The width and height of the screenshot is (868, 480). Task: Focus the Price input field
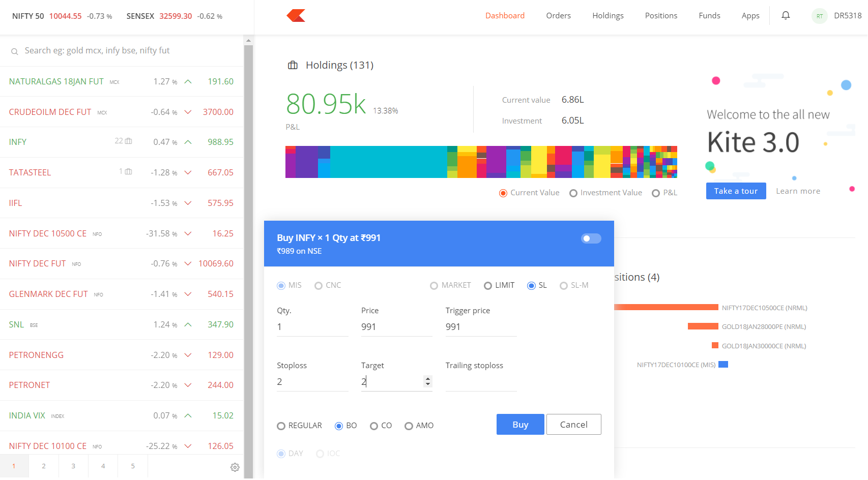point(397,327)
